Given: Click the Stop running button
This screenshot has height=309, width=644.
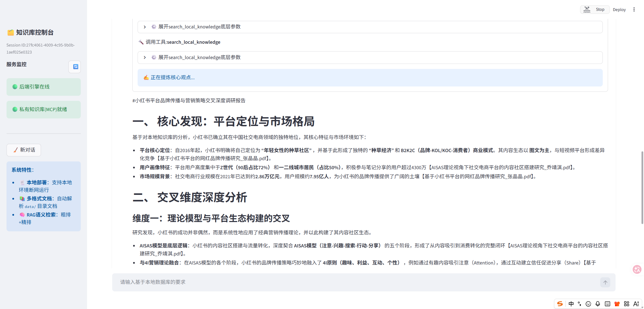Looking at the screenshot, I should (595, 10).
